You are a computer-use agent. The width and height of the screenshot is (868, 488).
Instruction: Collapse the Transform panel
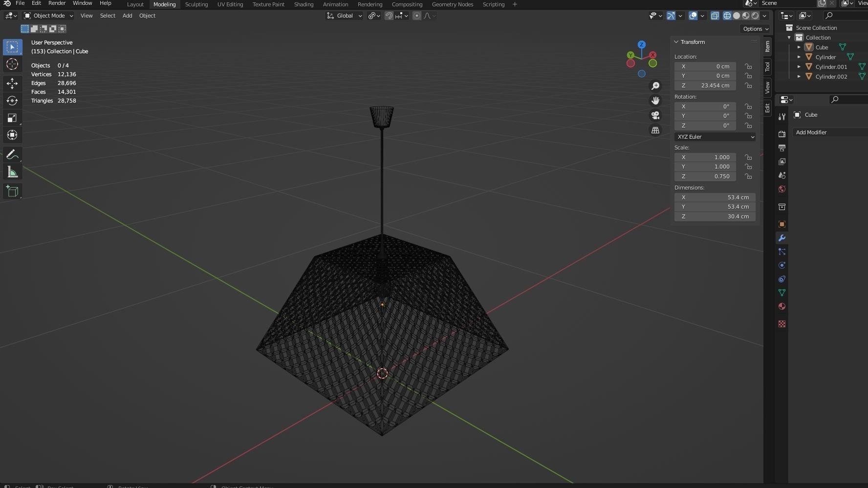[x=676, y=42]
